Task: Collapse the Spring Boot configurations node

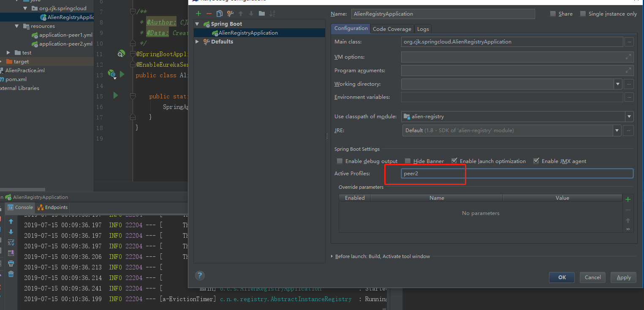Action: [197, 24]
